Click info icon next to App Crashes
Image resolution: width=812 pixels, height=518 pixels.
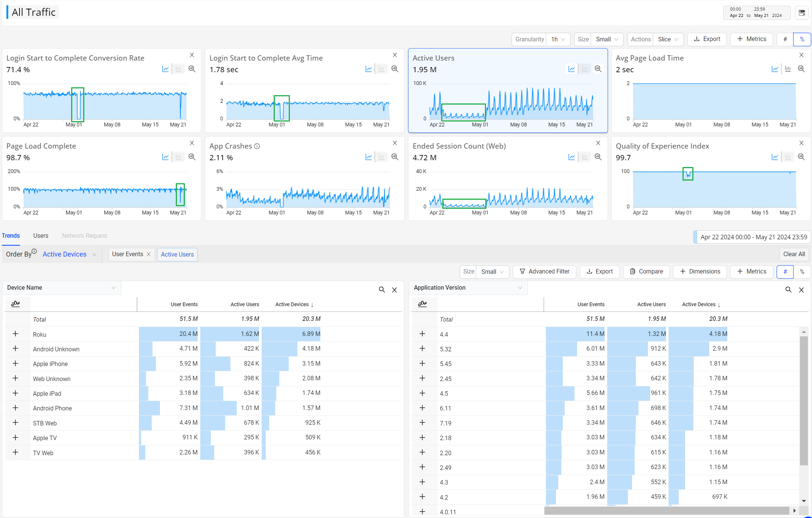pyautogui.click(x=257, y=146)
